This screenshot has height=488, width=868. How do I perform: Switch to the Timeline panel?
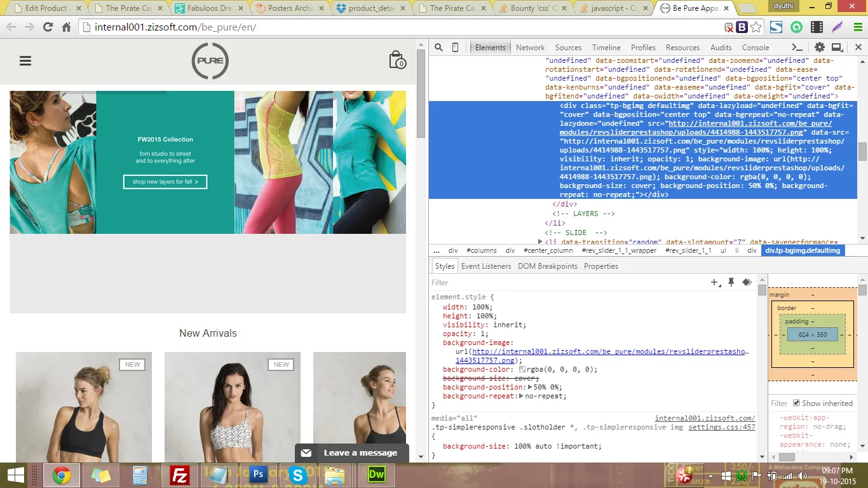click(x=606, y=47)
